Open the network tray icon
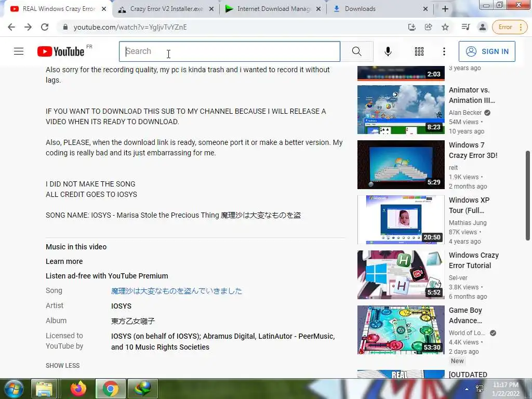Viewport: 532px width, 399px height. pyautogui.click(x=480, y=389)
